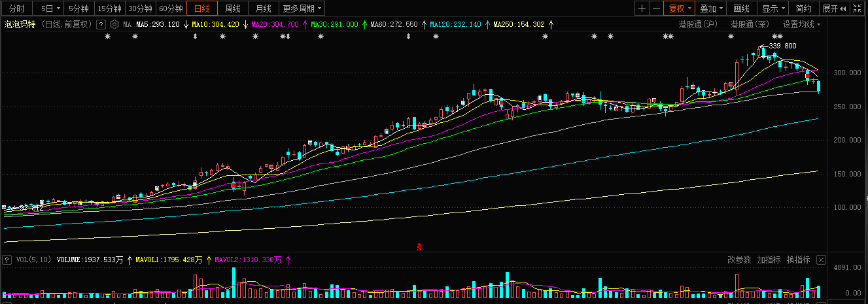The height and width of the screenshot is (304, 868).
Task: Switch to the 周线 weekly tab
Action: 233,8
